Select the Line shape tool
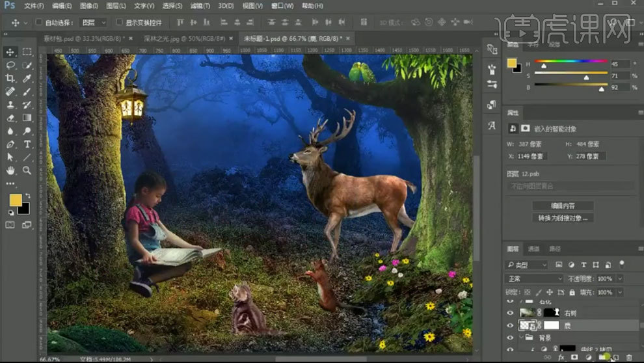Screen dimensions: 644x363 pyautogui.click(x=27, y=157)
